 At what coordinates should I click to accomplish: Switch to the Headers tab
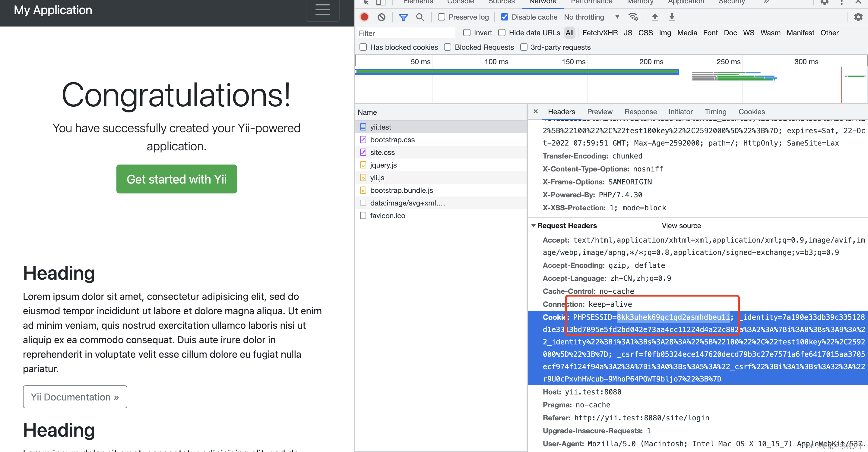click(561, 111)
